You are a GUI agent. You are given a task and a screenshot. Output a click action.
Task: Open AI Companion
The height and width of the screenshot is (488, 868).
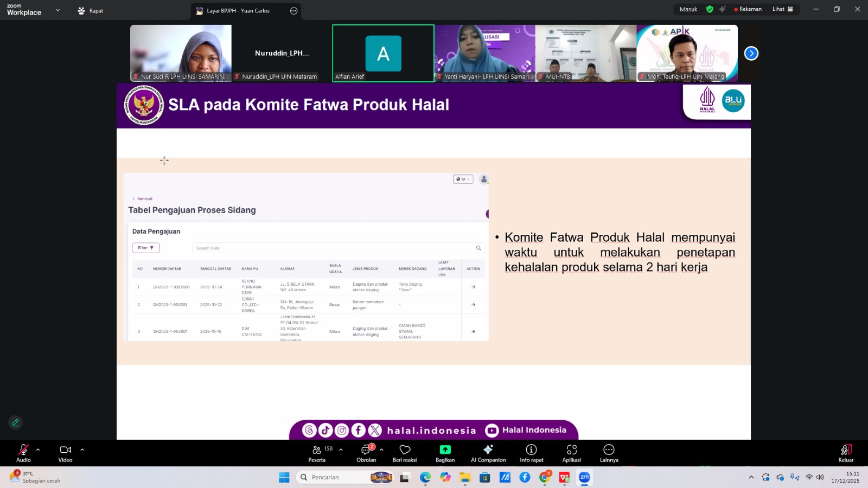[488, 452]
